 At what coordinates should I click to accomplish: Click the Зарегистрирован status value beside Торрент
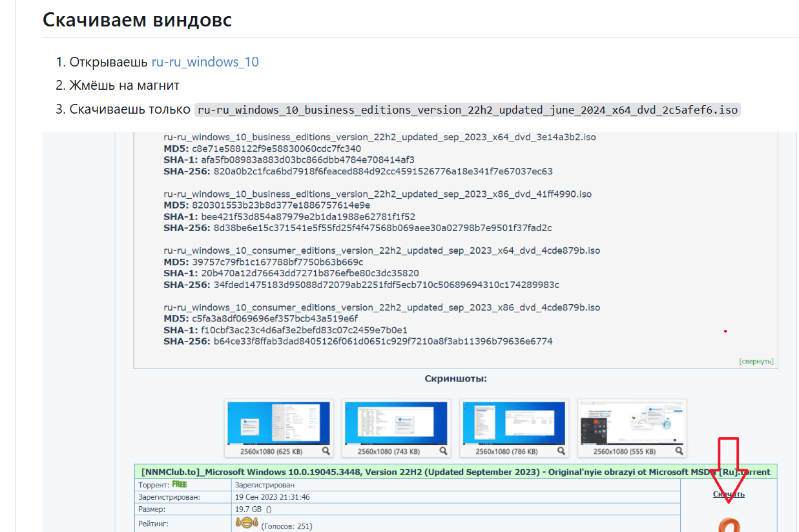coord(265,484)
